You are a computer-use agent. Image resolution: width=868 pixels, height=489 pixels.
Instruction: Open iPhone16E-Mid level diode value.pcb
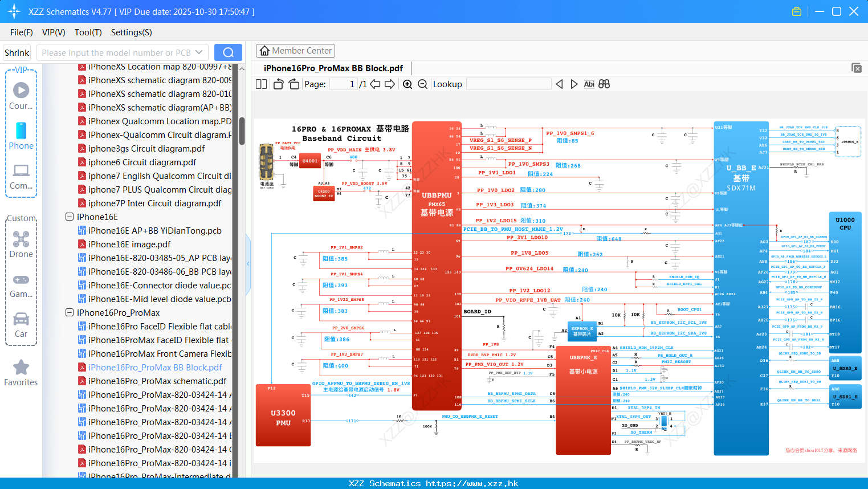(x=155, y=299)
